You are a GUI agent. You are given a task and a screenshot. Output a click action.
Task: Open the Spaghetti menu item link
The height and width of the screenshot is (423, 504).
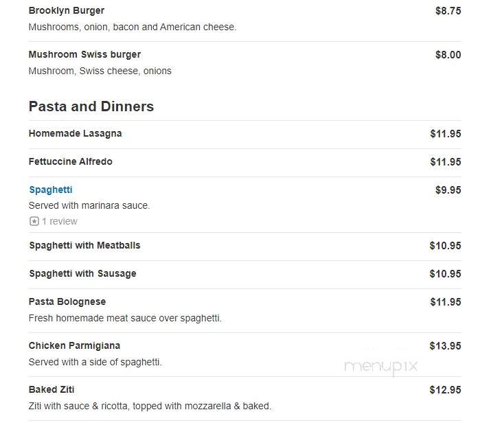point(51,190)
